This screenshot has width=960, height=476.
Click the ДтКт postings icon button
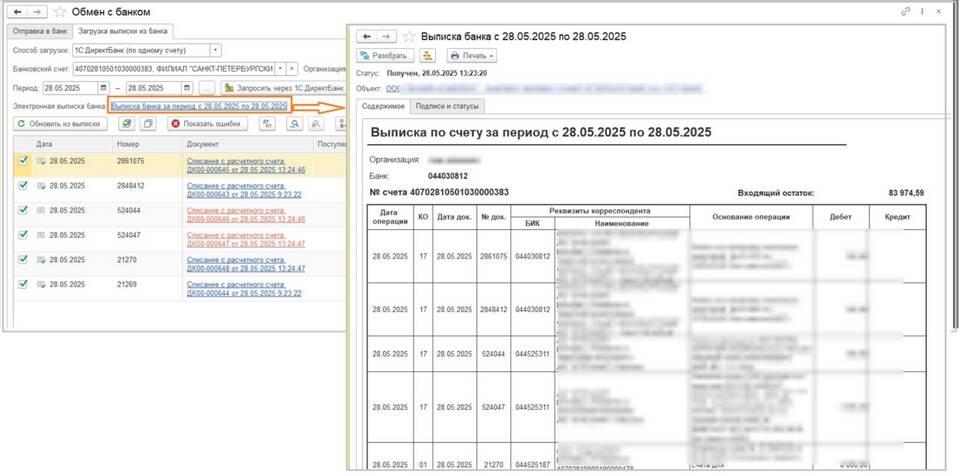click(268, 124)
